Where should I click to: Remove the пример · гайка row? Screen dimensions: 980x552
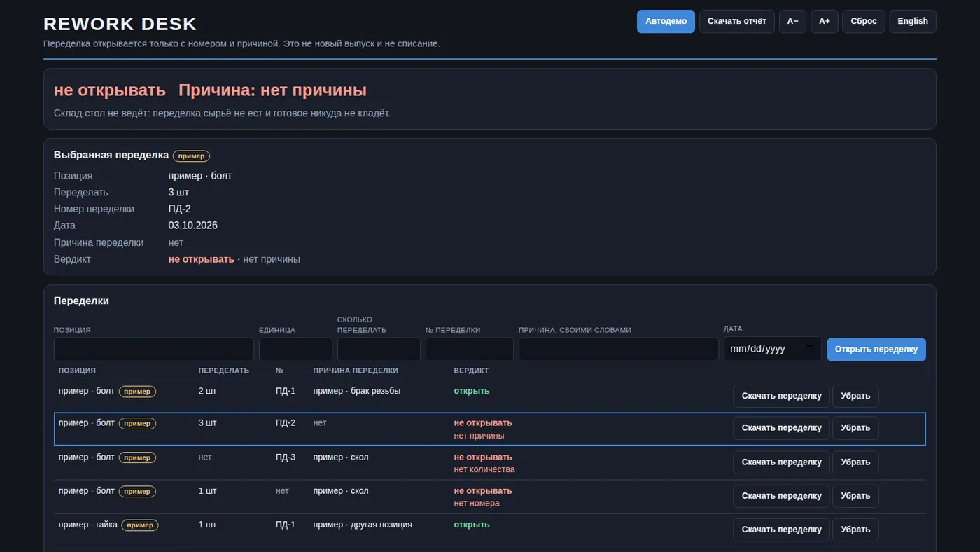(855, 530)
